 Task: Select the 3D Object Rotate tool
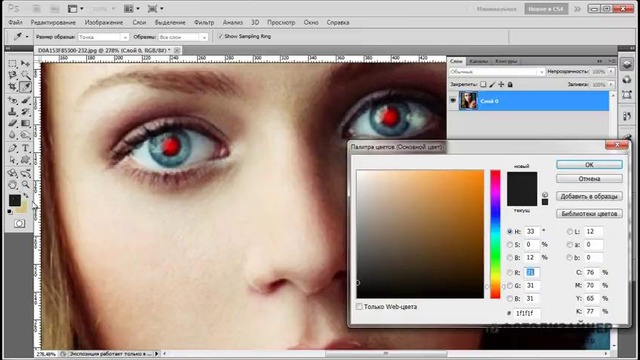[x=13, y=173]
